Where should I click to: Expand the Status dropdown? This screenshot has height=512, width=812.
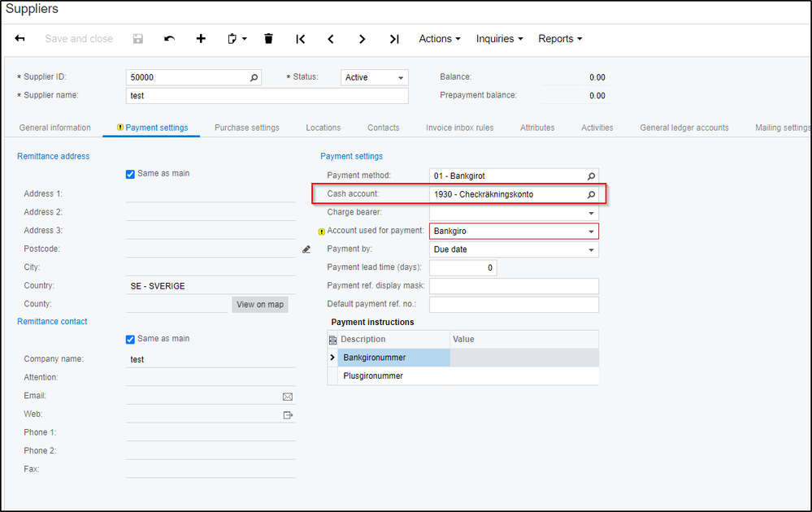click(x=401, y=78)
